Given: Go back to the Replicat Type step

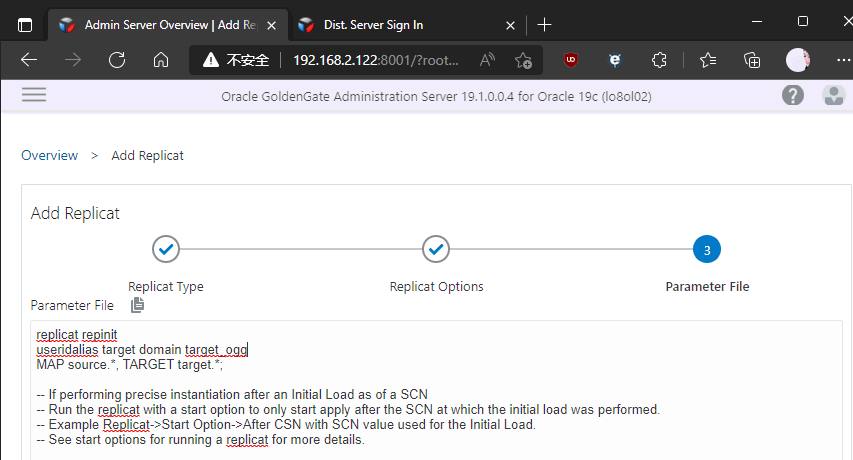Looking at the screenshot, I should pos(166,249).
